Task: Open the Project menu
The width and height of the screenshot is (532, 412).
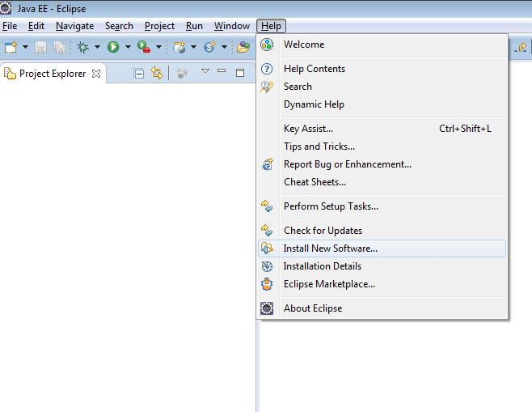Action: 159,26
